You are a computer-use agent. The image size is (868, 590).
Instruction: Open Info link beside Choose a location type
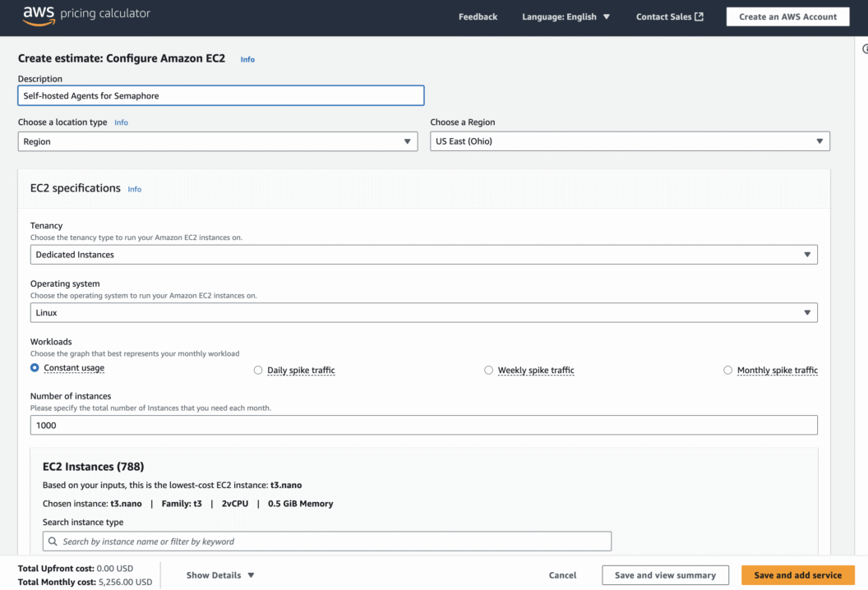tap(121, 122)
